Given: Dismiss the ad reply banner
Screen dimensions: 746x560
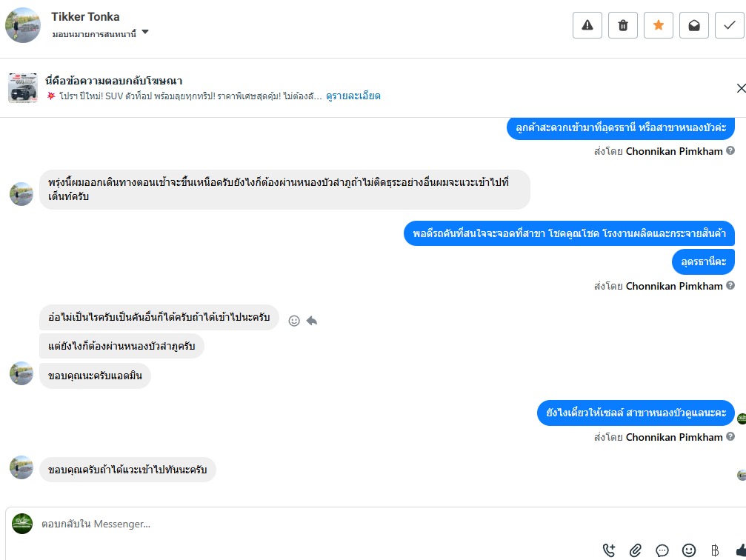Looking at the screenshot, I should (x=741, y=88).
